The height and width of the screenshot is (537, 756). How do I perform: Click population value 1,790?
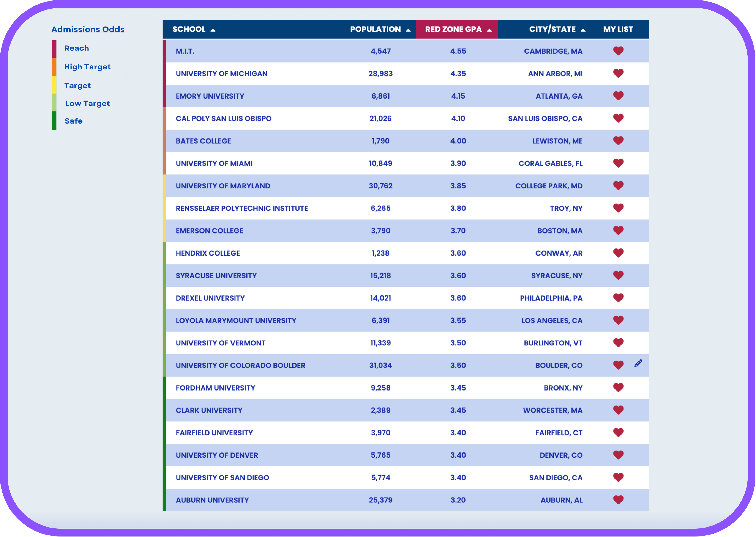380,141
